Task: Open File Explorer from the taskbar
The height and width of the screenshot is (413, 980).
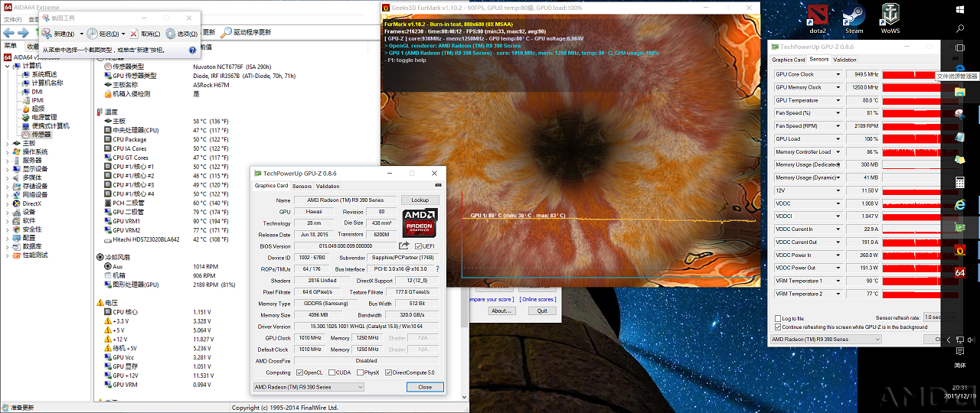Action: tap(960, 91)
